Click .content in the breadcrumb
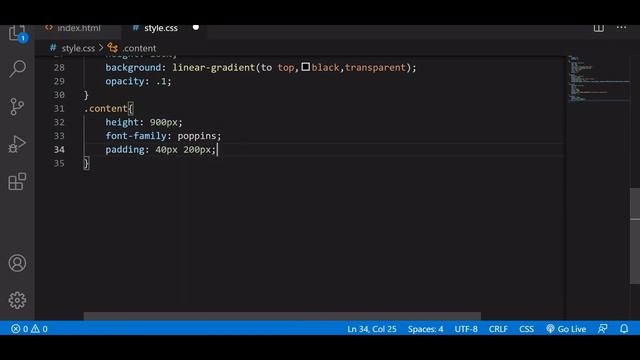Screen dimensions: 640x360 coord(139,48)
